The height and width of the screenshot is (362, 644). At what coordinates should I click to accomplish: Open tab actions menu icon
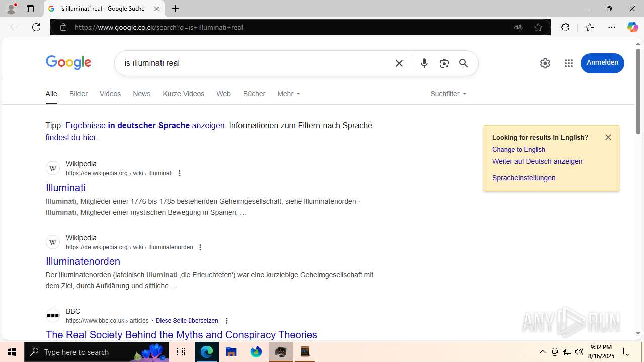[x=30, y=9]
